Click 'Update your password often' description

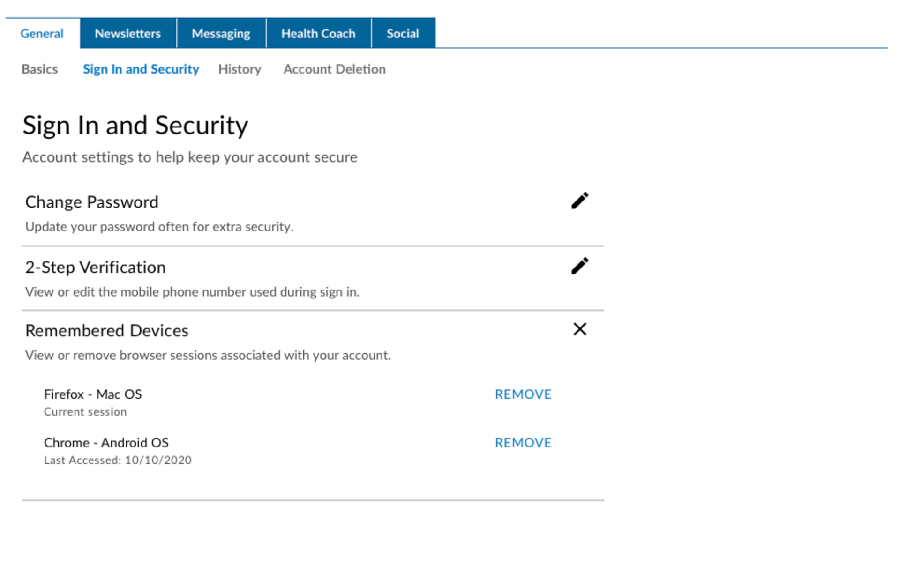tap(159, 227)
